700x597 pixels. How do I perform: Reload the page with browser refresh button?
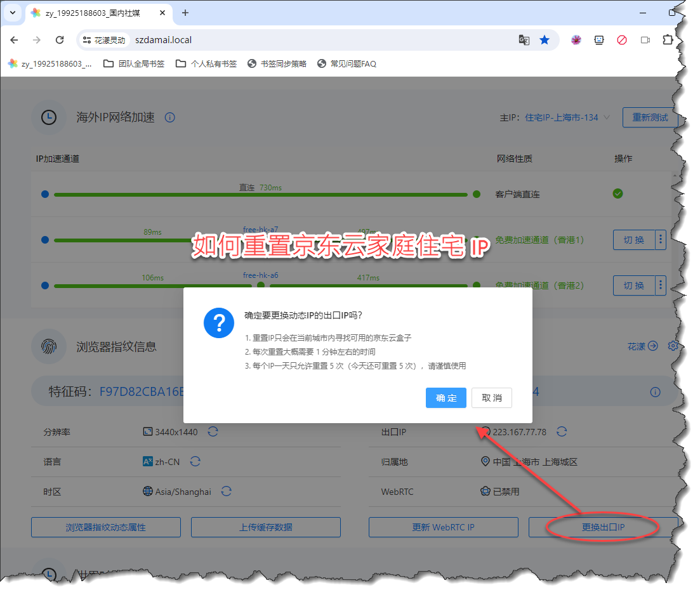pyautogui.click(x=60, y=40)
